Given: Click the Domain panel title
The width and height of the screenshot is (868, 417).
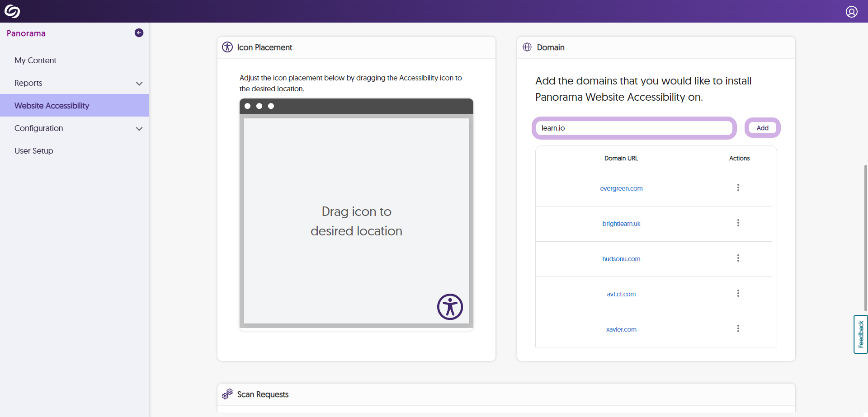Looking at the screenshot, I should (x=551, y=47).
